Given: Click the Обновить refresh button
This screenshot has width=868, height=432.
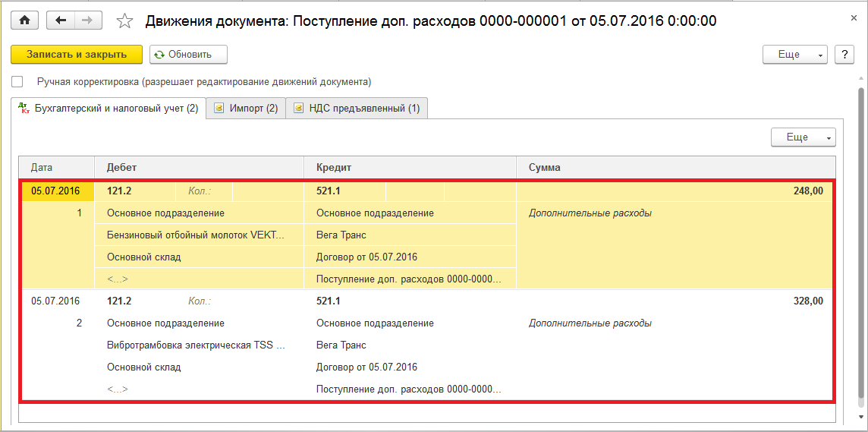Looking at the screenshot, I should click(188, 55).
